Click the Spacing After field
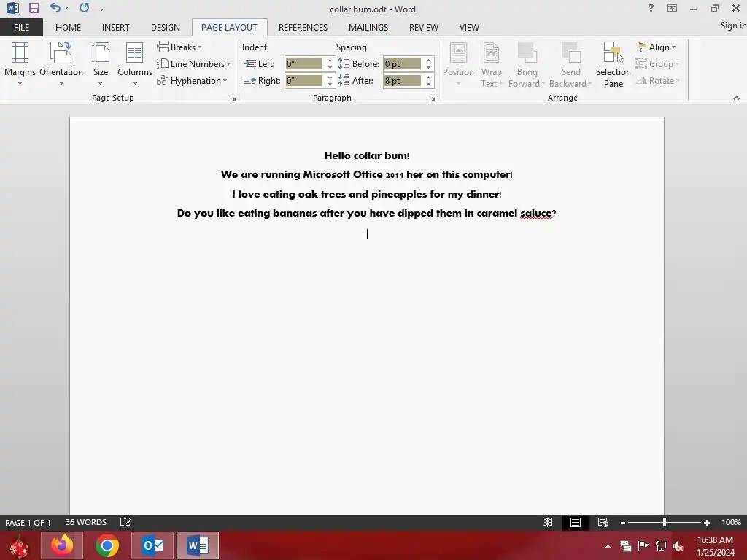747x560 pixels. pos(403,80)
